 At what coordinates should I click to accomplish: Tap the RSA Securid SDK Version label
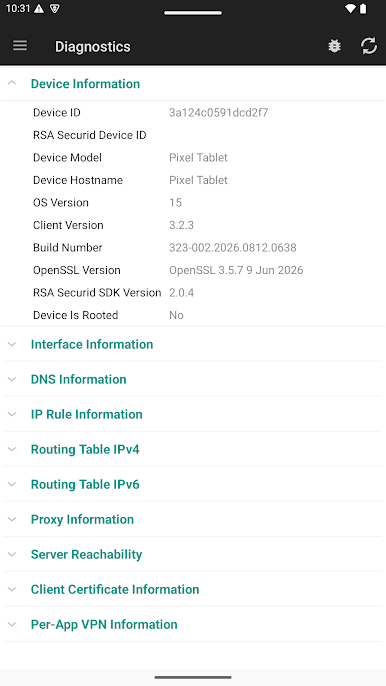97,293
